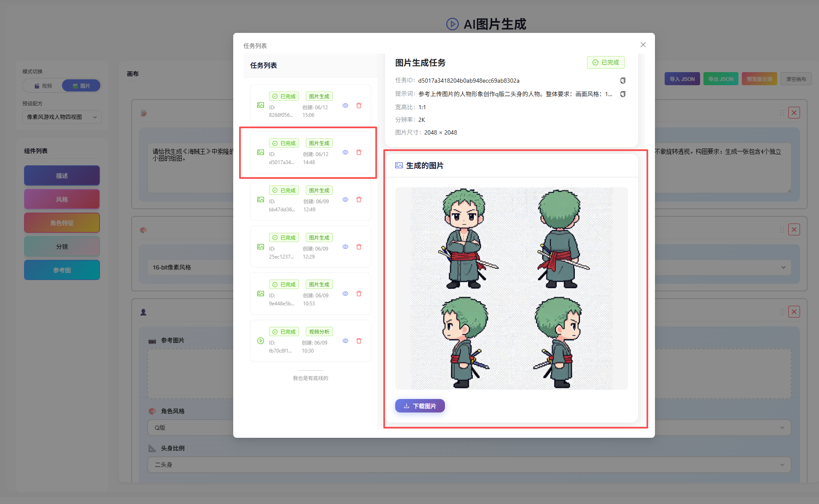The height and width of the screenshot is (504, 819).
Task: View task d5017a34 with eye icon
Action: [x=345, y=152]
